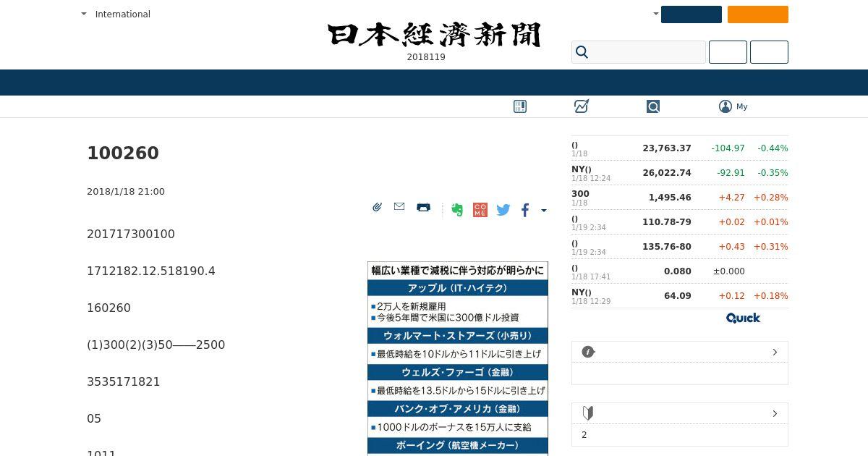868x456 pixels.
Task: Click the My label in the toolbar
Action: (x=741, y=106)
